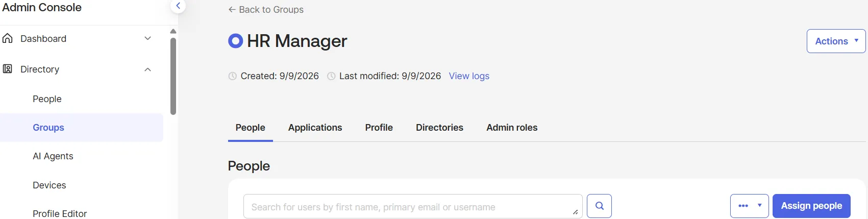Open People in the Directory sidebar
The width and height of the screenshot is (868, 219).
point(47,99)
